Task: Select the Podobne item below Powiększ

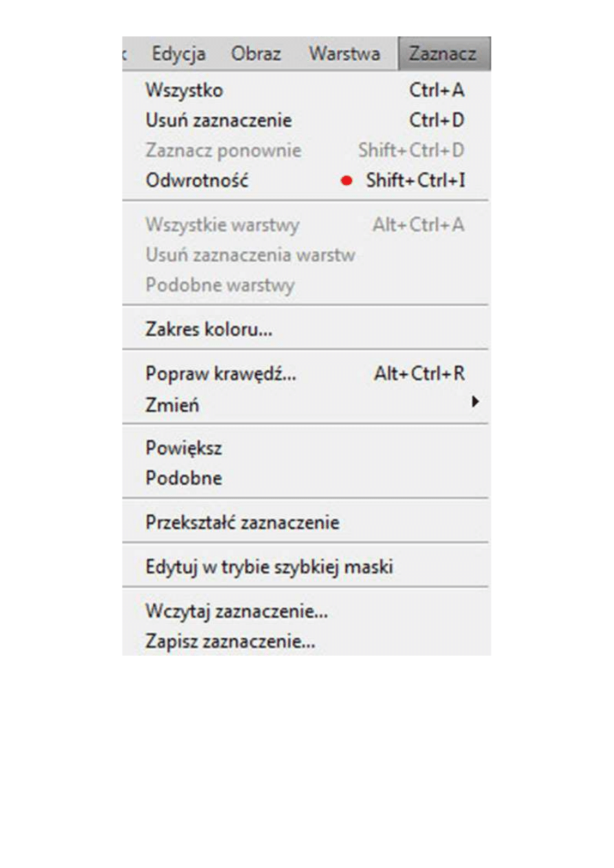Action: 184,478
